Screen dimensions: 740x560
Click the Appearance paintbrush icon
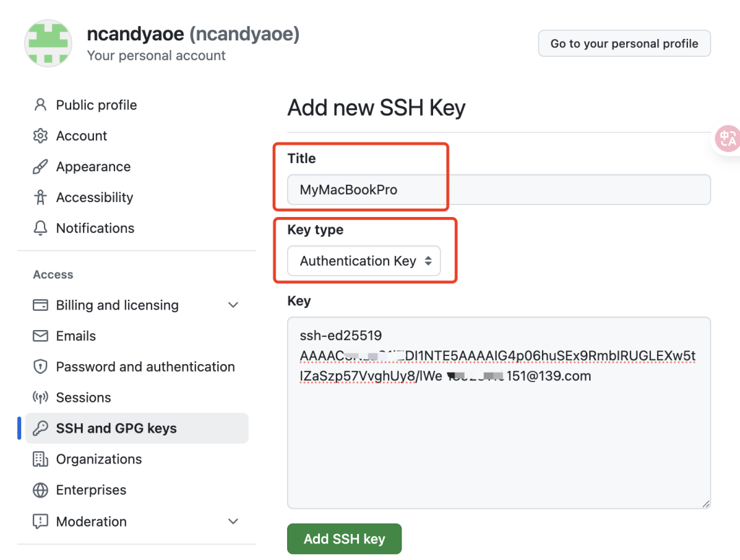(x=40, y=166)
